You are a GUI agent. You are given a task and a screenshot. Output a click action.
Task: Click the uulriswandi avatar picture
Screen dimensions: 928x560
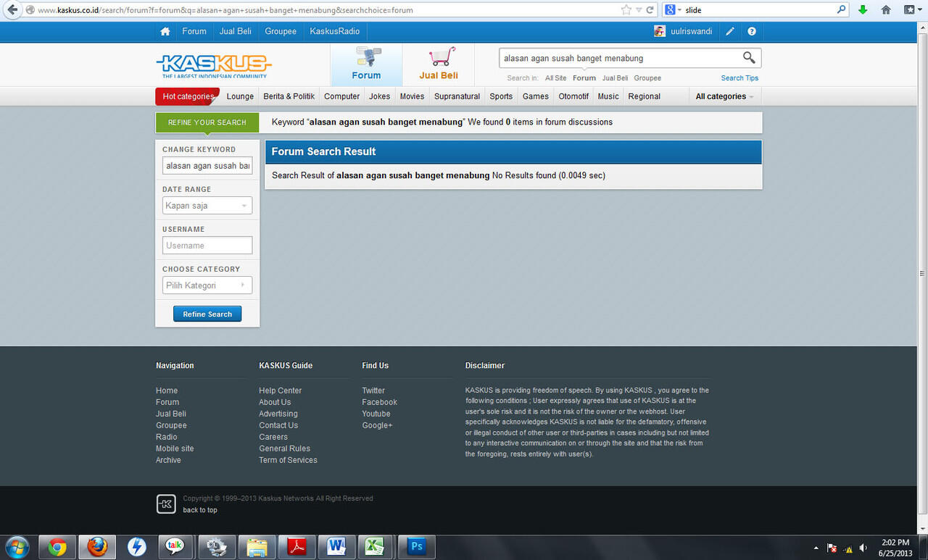point(660,31)
